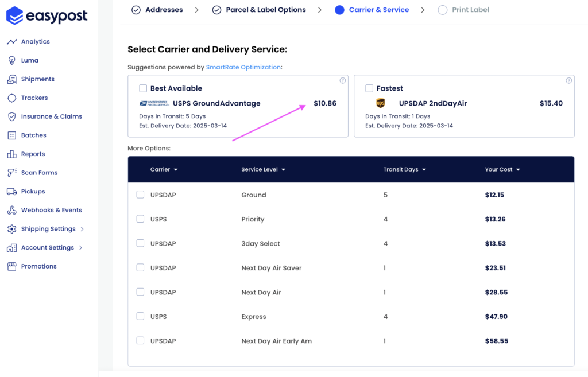The width and height of the screenshot is (588, 377).
Task: Sort by Your Cost column arrow
Action: 518,170
